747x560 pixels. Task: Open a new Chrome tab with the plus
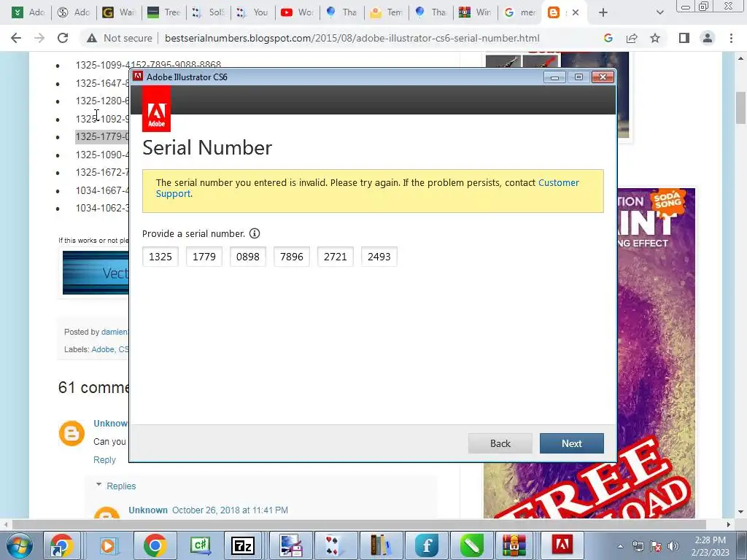tap(603, 12)
